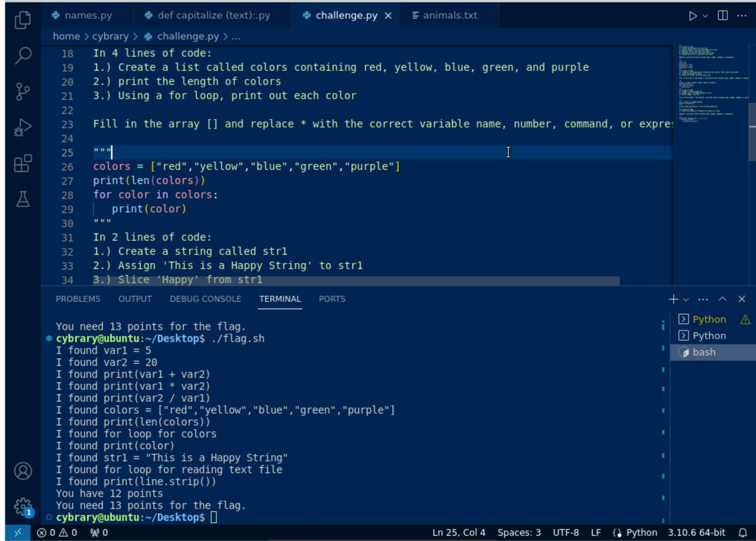The width and height of the screenshot is (756, 541).
Task: Open the Search view in activity bar
Action: [22, 56]
